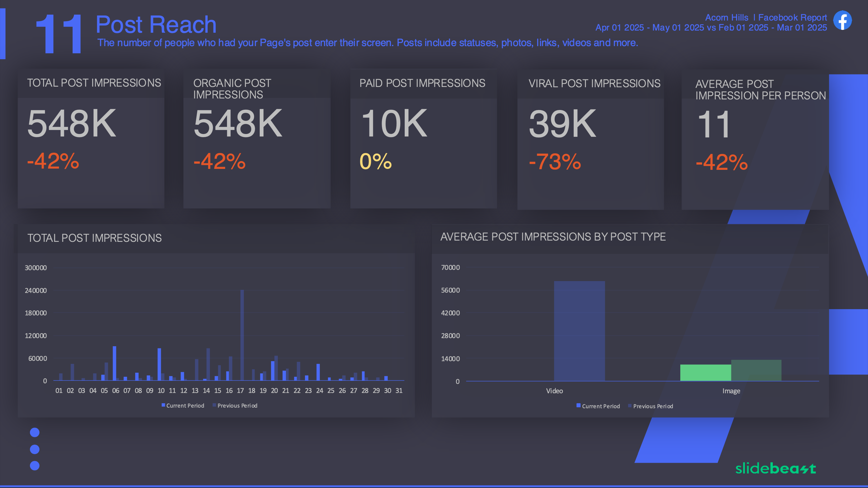Click the middle blue dot at bottom left
868x488 pixels.
35,449
